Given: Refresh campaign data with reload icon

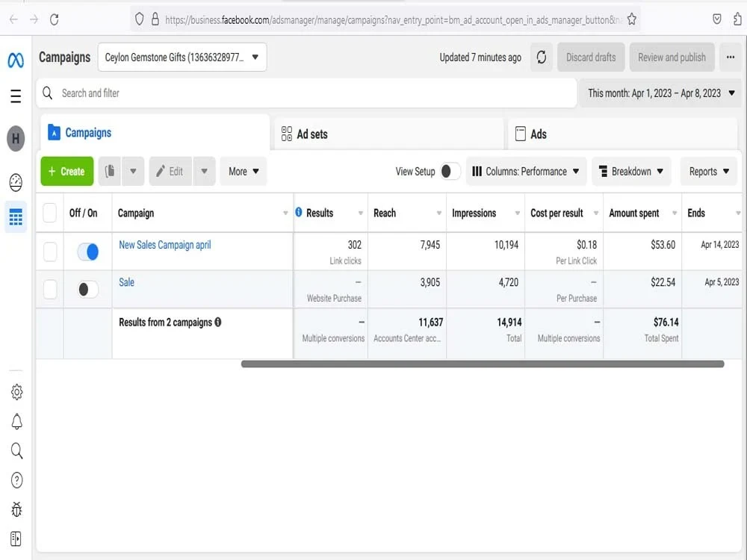Looking at the screenshot, I should pos(541,57).
